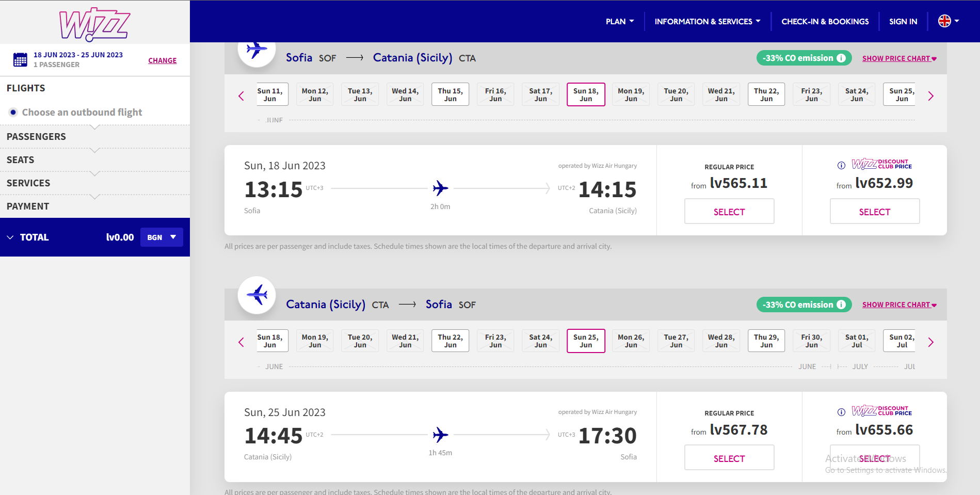Show earlier outbound dates with left arrow
Viewport: 980px width, 495px height.
[241, 96]
